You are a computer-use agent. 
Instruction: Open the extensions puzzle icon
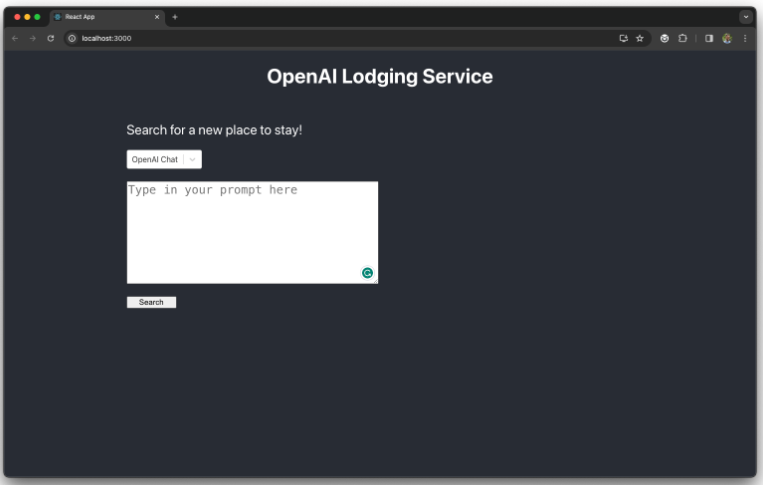(683, 38)
